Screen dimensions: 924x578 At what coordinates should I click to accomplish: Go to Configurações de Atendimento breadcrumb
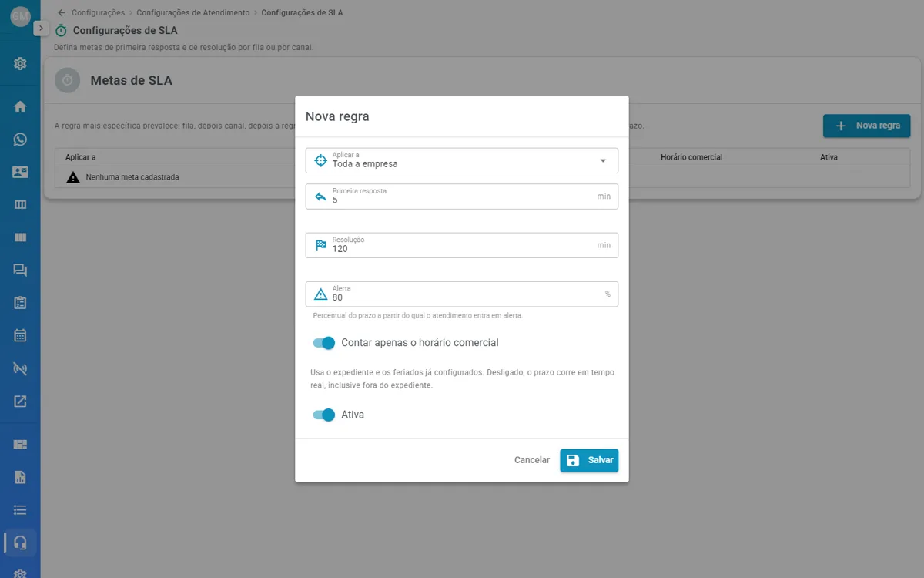(x=193, y=12)
